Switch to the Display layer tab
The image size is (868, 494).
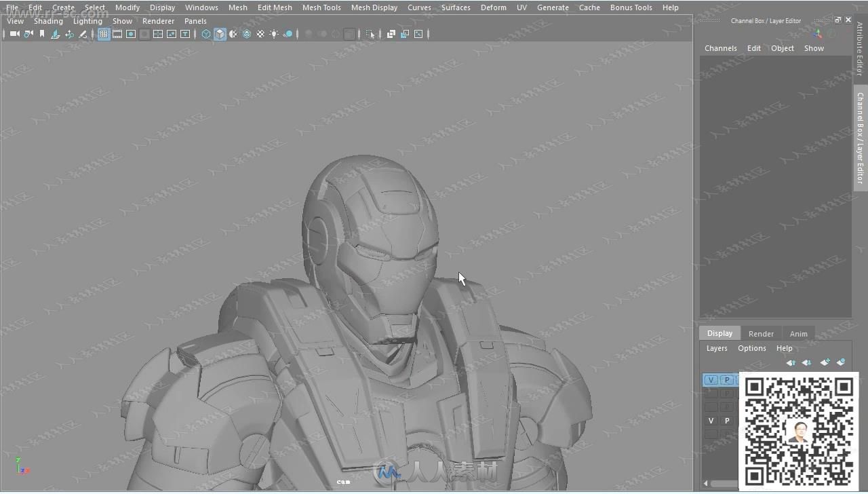tap(719, 333)
